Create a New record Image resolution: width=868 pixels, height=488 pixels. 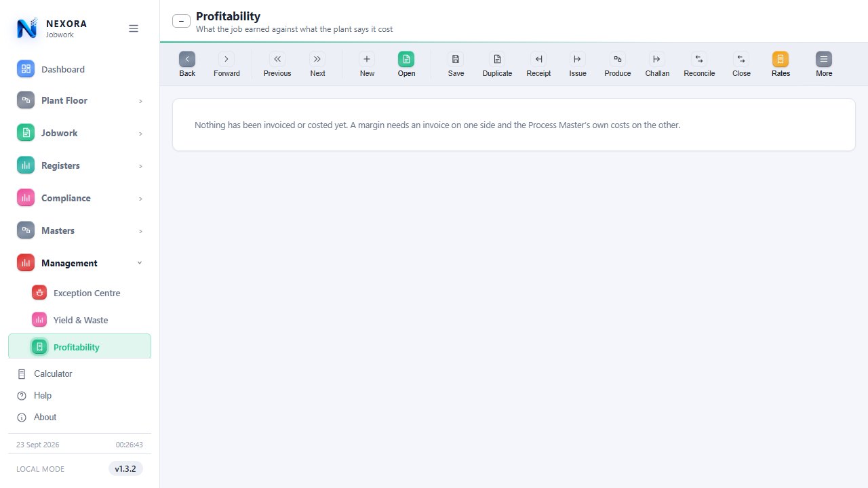(x=367, y=64)
